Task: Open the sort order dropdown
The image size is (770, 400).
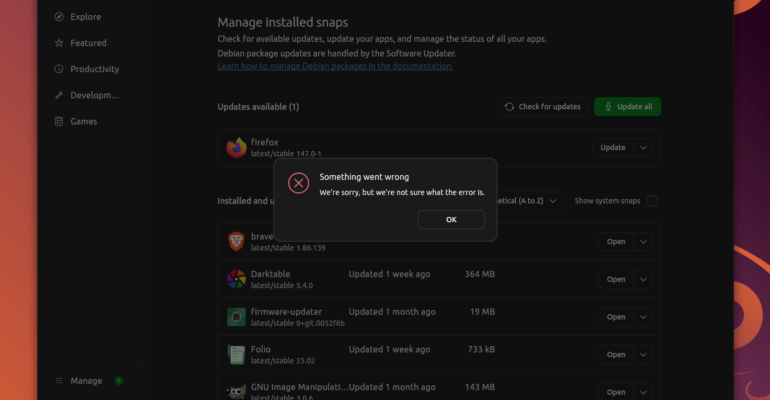Action: click(x=528, y=201)
